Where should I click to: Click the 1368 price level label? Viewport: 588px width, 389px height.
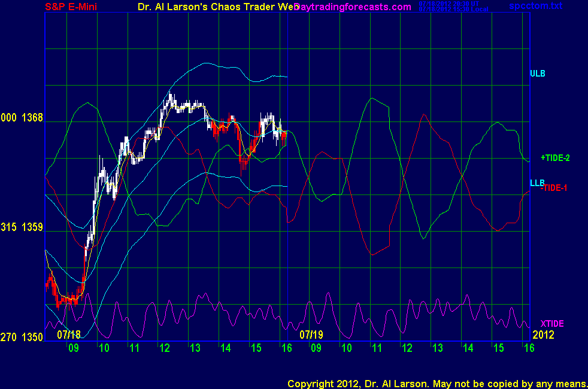tap(32, 118)
